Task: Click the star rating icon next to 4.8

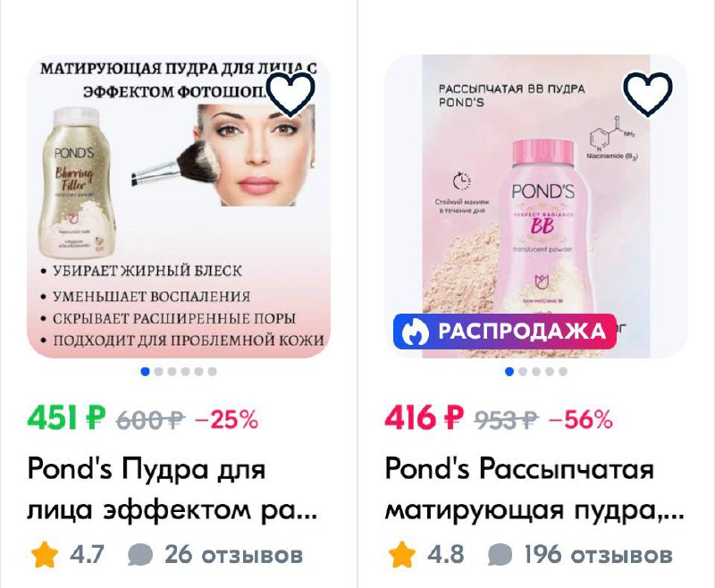Action: 402,554
